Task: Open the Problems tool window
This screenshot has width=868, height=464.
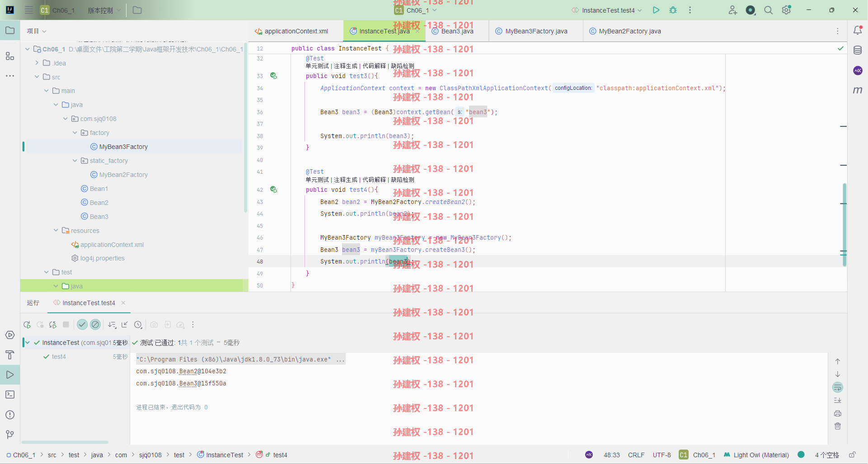Action: point(9,415)
